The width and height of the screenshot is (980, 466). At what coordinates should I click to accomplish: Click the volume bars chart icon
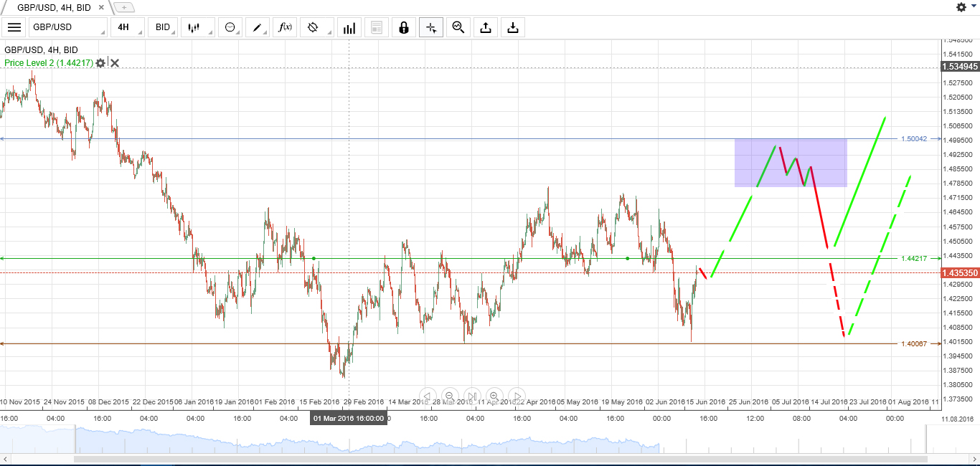tap(349, 28)
